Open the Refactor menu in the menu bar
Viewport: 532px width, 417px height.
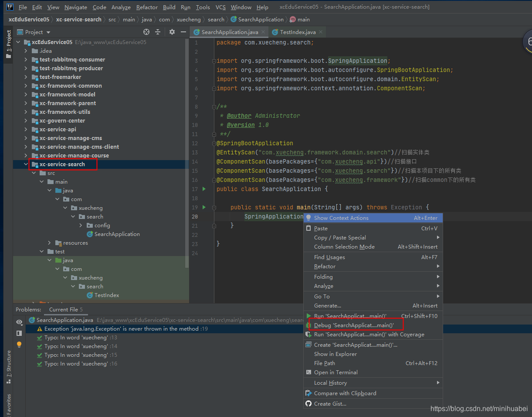147,7
